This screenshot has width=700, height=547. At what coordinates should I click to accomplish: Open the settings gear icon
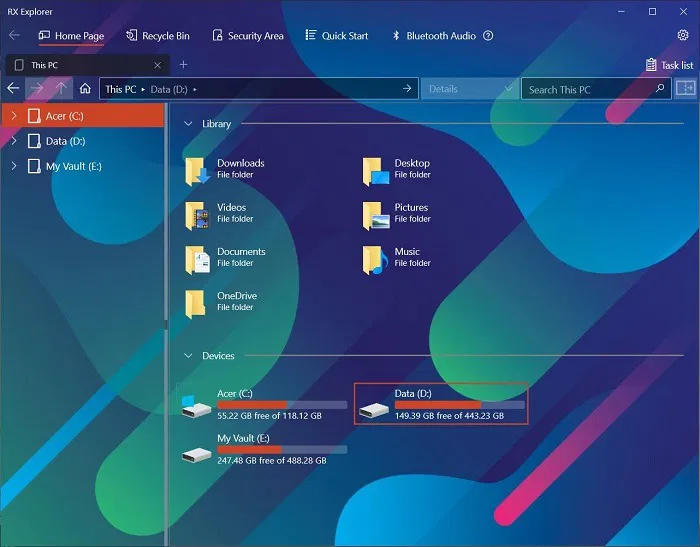tap(683, 35)
